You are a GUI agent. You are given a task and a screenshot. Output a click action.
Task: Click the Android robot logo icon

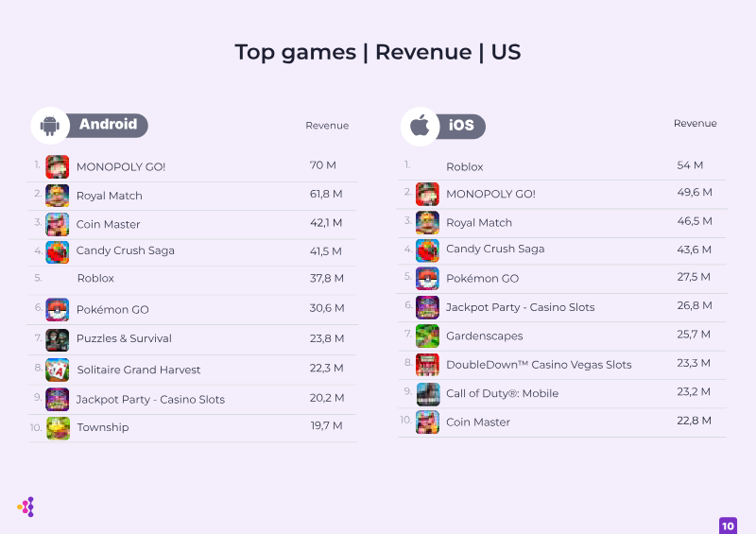tap(50, 126)
